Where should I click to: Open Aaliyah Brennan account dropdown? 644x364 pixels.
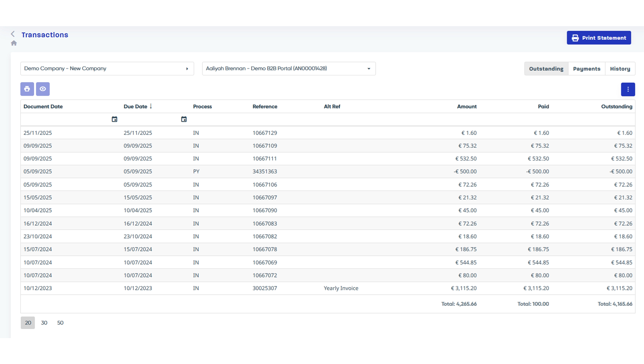coord(289,69)
